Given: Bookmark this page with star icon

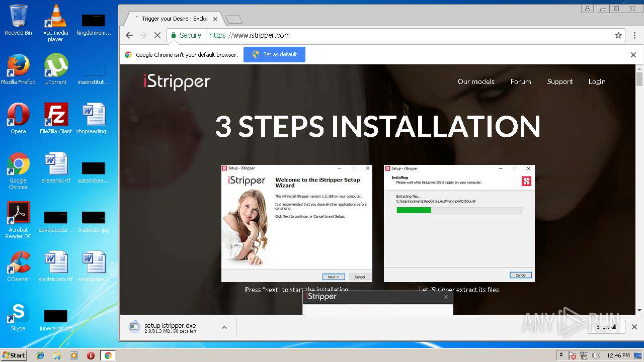Looking at the screenshot, I should [618, 35].
